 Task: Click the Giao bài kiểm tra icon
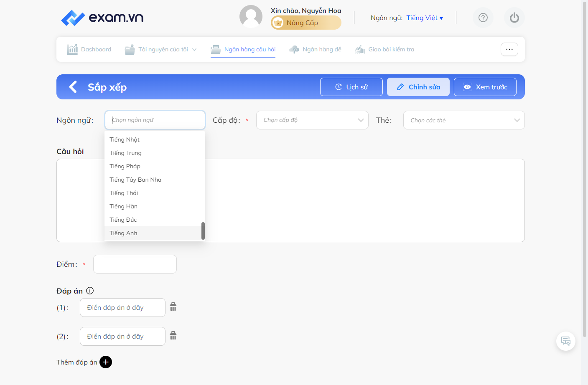[x=360, y=49]
